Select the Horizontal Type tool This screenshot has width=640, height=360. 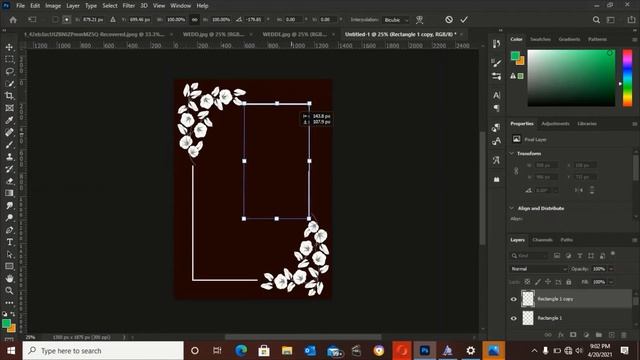(9, 242)
